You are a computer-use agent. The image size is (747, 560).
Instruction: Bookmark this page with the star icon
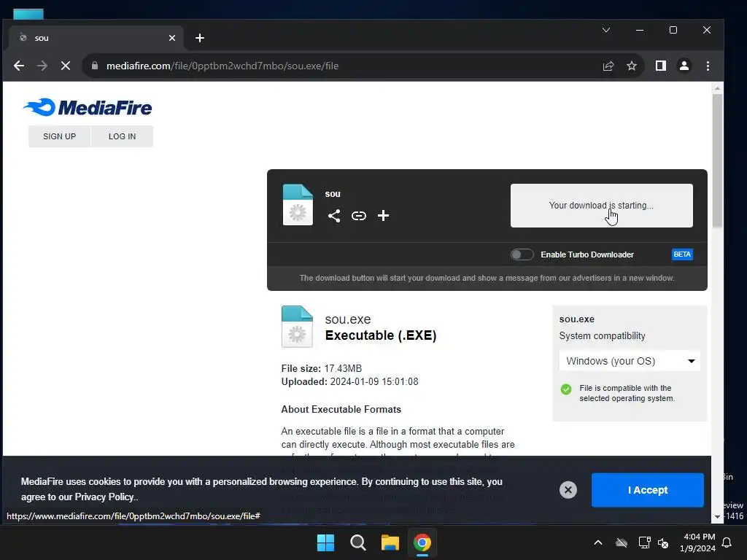pyautogui.click(x=632, y=66)
